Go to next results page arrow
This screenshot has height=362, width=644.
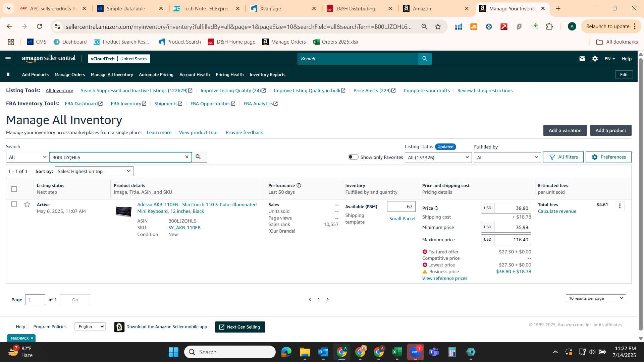click(x=328, y=299)
